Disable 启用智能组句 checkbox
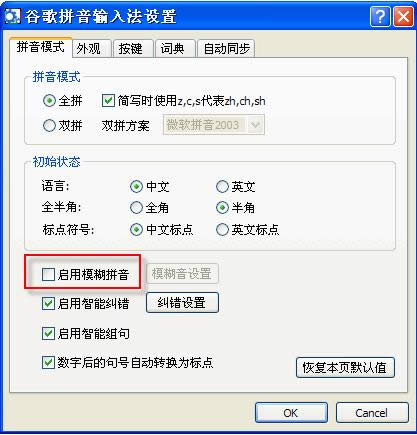This screenshot has height=435, width=417. (x=48, y=333)
